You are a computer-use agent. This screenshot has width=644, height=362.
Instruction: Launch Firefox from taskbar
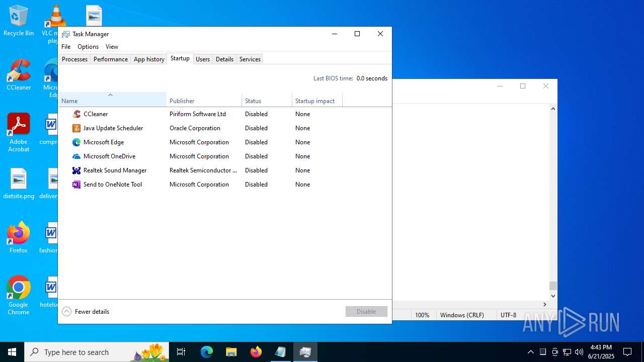[256, 352]
